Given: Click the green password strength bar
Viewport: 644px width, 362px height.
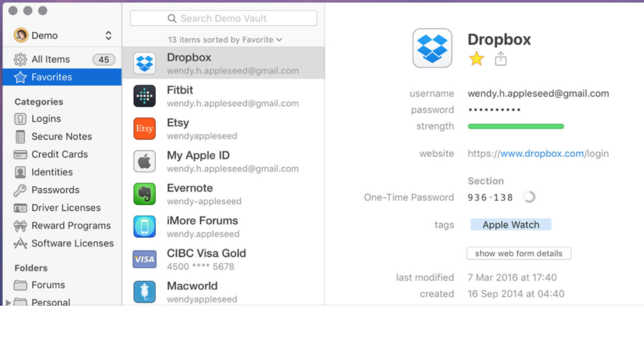Looking at the screenshot, I should (516, 126).
